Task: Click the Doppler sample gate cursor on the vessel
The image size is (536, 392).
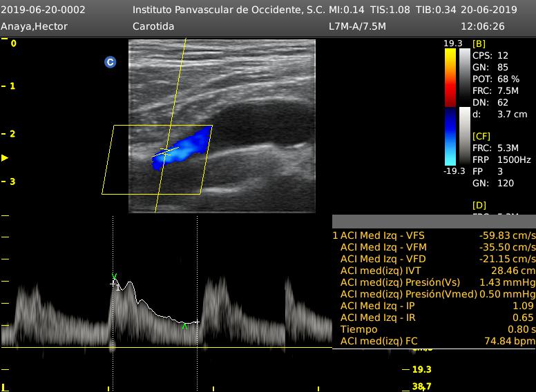Action: 166,153
